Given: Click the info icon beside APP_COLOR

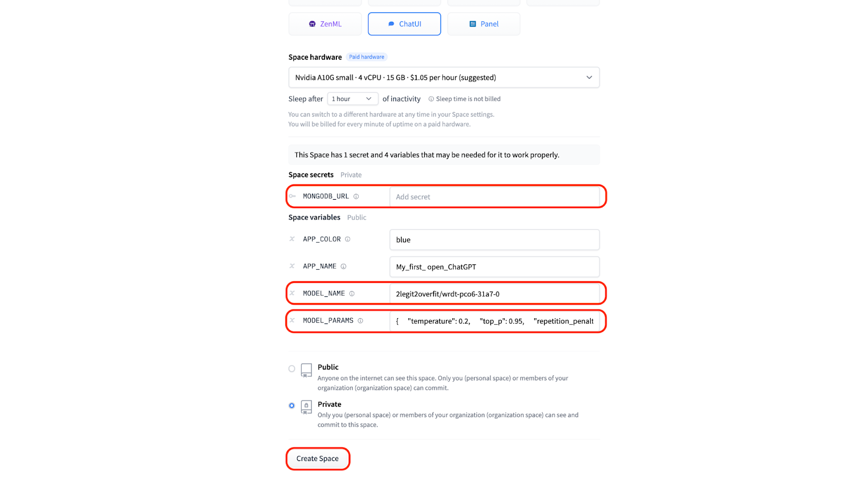Looking at the screenshot, I should [348, 239].
